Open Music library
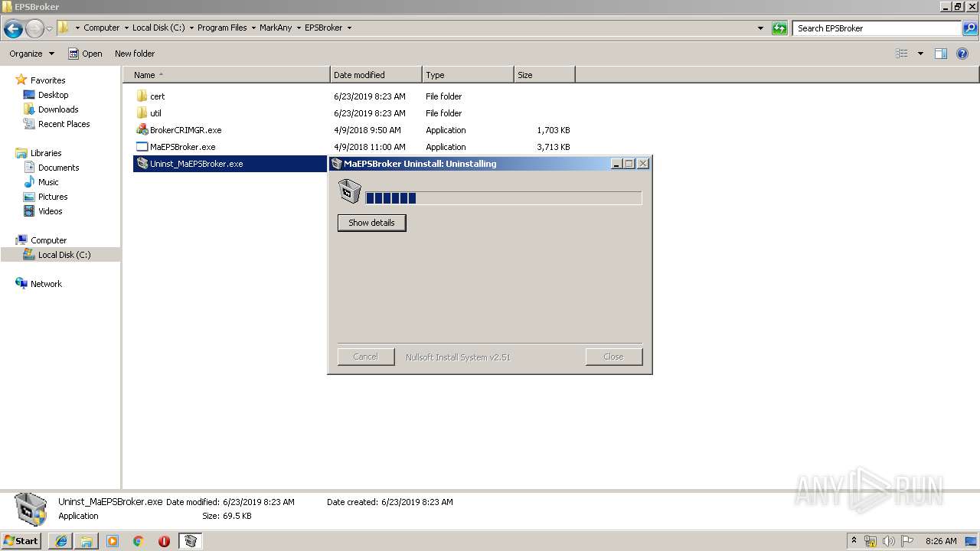This screenshot has height=551, width=980. tap(48, 182)
